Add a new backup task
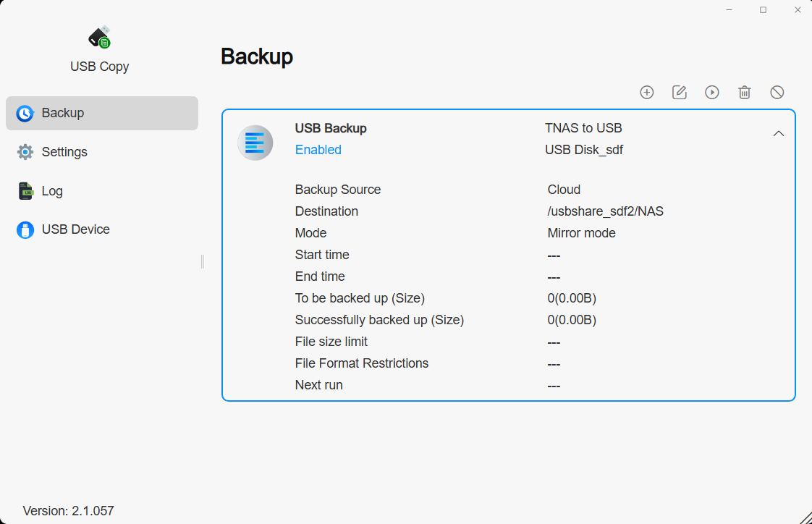This screenshot has width=812, height=524. pyautogui.click(x=647, y=92)
